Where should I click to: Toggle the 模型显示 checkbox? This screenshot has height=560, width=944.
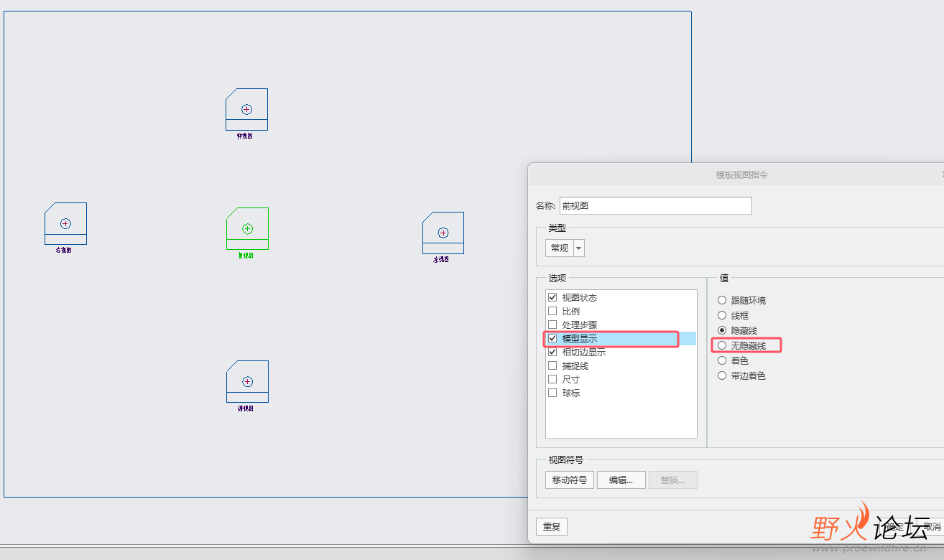552,338
